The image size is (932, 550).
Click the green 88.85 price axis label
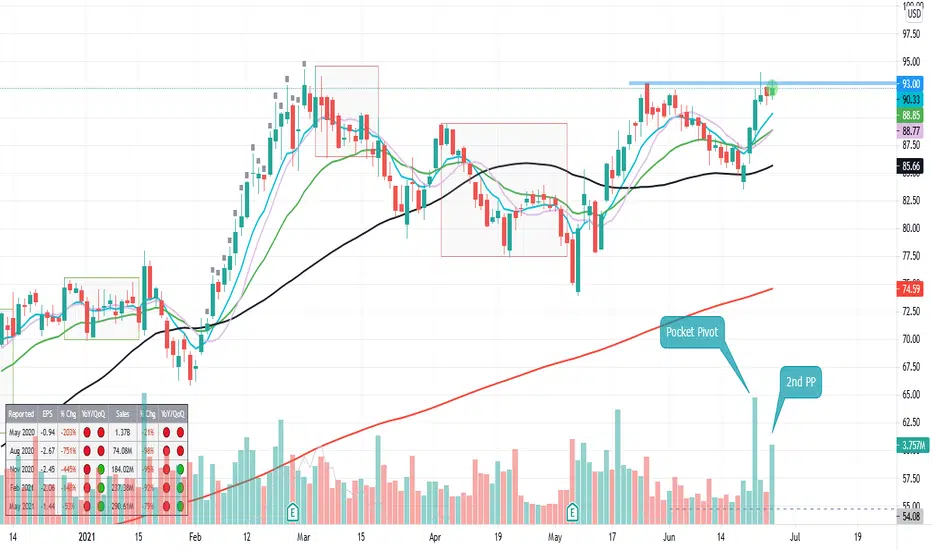coord(910,115)
